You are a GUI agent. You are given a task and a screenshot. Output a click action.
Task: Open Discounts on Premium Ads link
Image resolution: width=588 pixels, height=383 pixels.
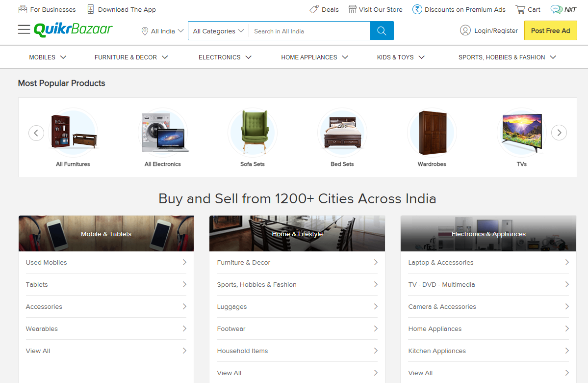tap(465, 10)
